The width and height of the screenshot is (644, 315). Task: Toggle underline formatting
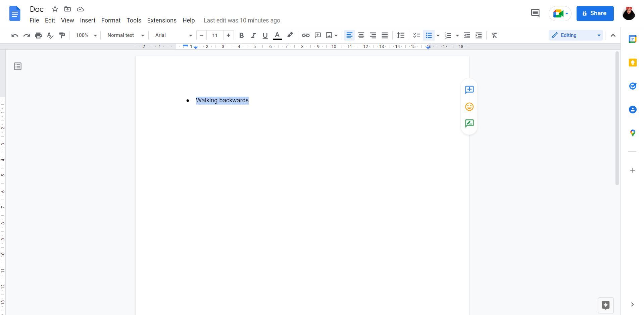click(x=265, y=35)
